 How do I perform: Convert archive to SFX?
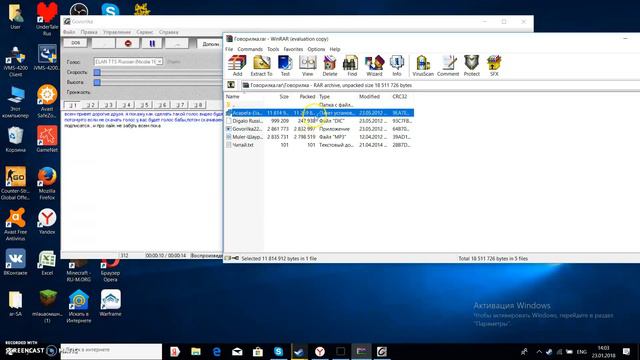pos(494,66)
